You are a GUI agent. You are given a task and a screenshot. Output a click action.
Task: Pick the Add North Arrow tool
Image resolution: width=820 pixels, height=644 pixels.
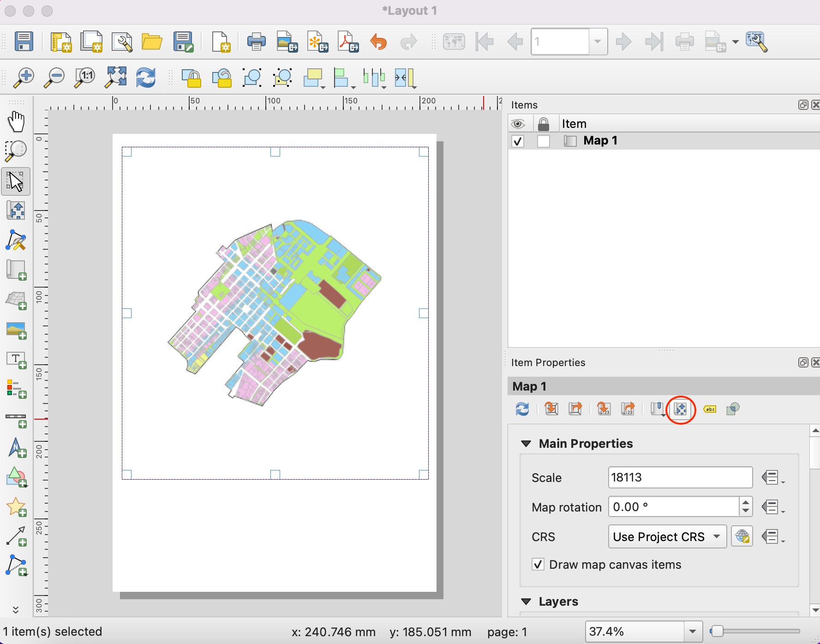tap(16, 448)
